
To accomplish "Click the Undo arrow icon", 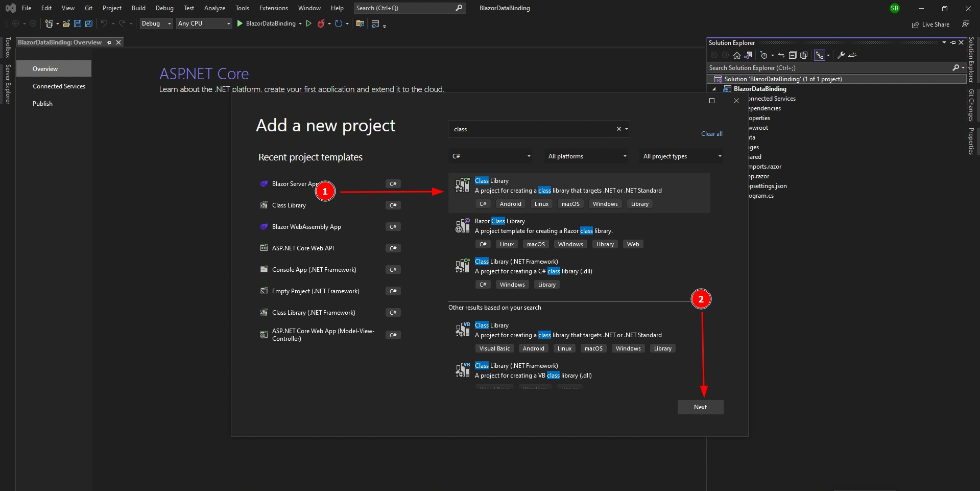I will [104, 24].
